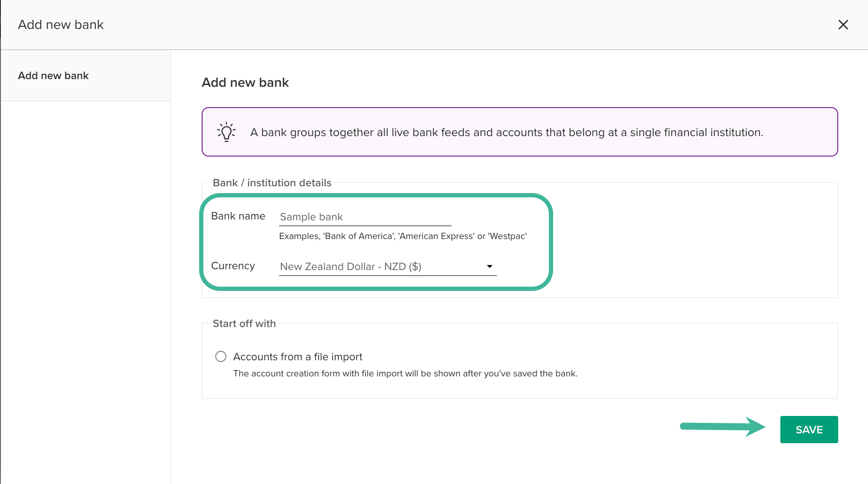
Task: Click the 'Bank / institution details' legend
Action: point(272,183)
